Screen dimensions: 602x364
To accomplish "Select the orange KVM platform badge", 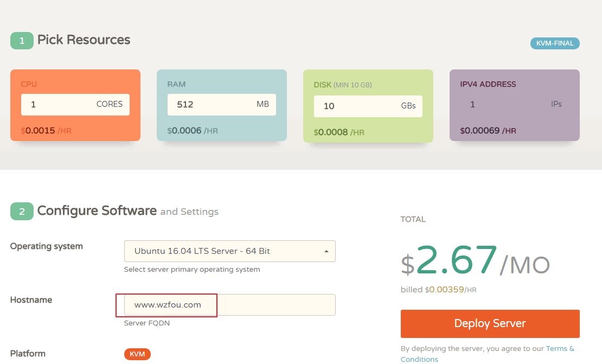I will (x=137, y=354).
